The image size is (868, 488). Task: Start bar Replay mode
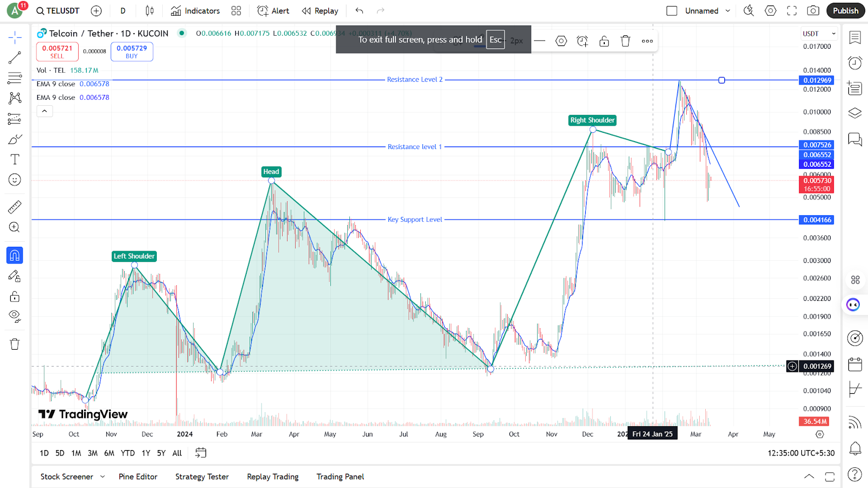click(x=320, y=11)
